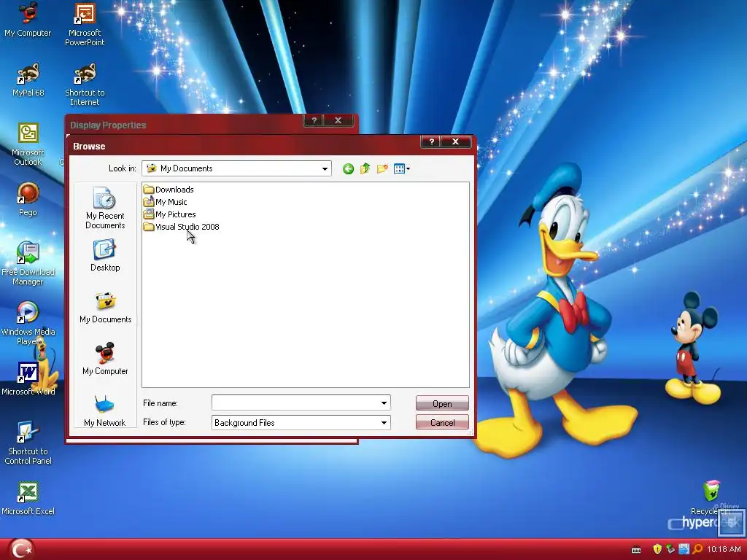Click the Cancel button
747x560 pixels.
(x=442, y=422)
